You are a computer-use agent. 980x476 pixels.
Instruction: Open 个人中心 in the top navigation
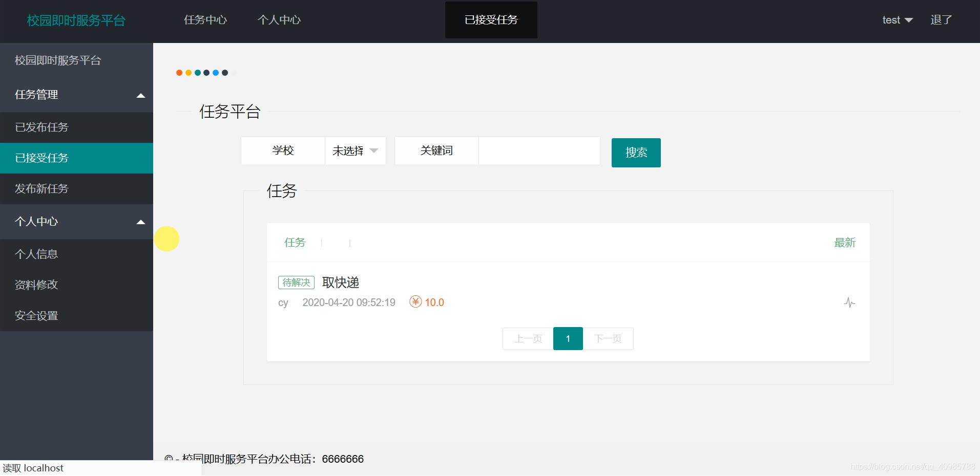tap(279, 20)
